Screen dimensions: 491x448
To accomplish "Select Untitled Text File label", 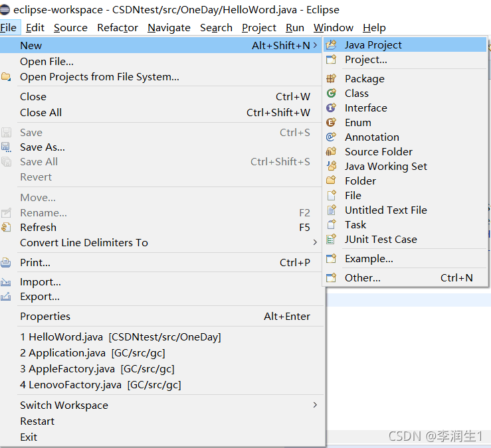I will coord(386,210).
